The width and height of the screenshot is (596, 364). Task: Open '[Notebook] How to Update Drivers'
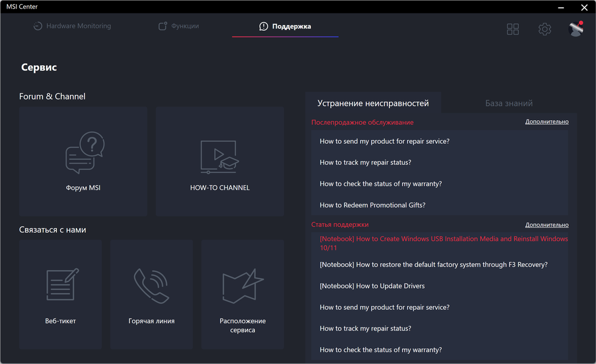pyautogui.click(x=372, y=286)
